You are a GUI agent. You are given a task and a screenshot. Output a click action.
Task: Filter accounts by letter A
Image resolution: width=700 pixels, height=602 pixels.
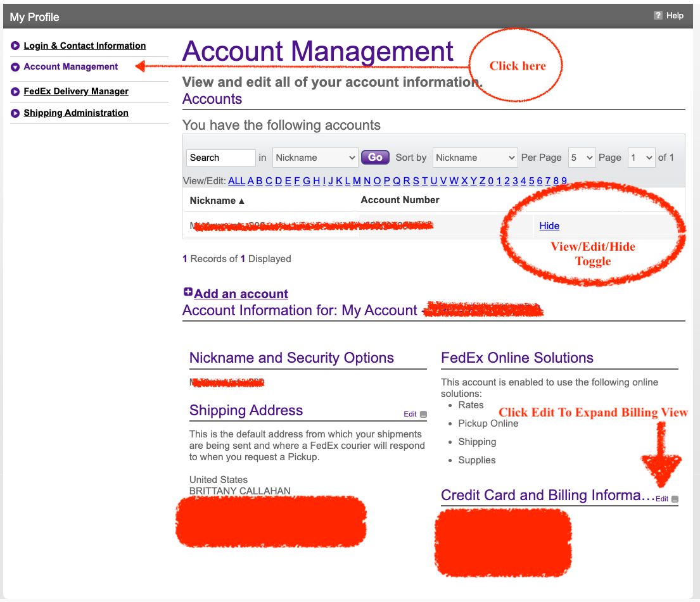click(x=251, y=181)
